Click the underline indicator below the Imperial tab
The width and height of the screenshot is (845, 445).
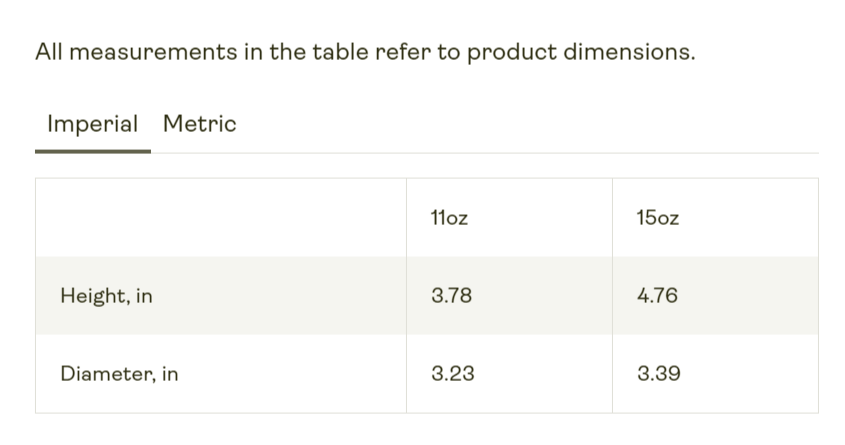[92, 151]
